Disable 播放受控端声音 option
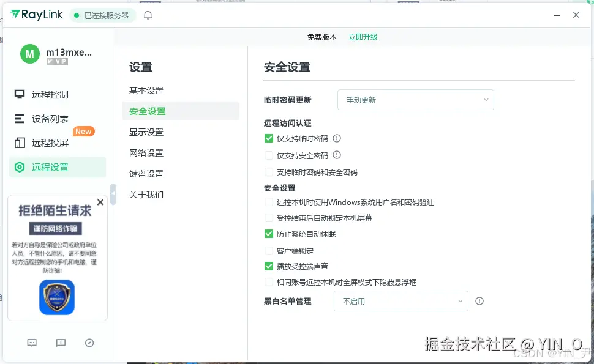Image resolution: width=594 pixels, height=364 pixels. click(x=268, y=266)
